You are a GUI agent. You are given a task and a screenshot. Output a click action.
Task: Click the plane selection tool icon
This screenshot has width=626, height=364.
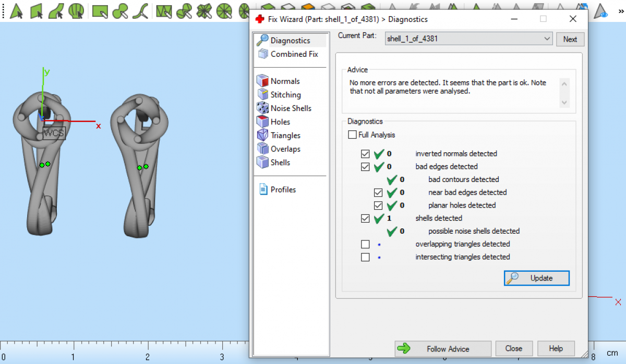coord(36,10)
